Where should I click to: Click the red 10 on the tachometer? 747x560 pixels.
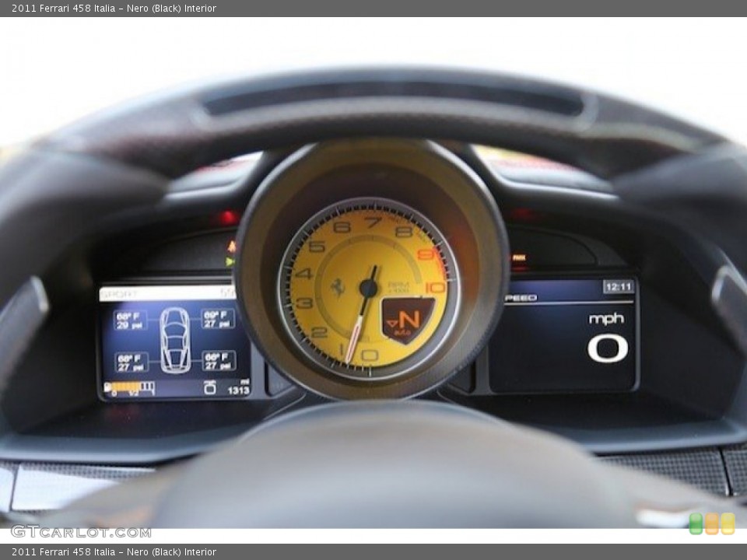point(435,287)
